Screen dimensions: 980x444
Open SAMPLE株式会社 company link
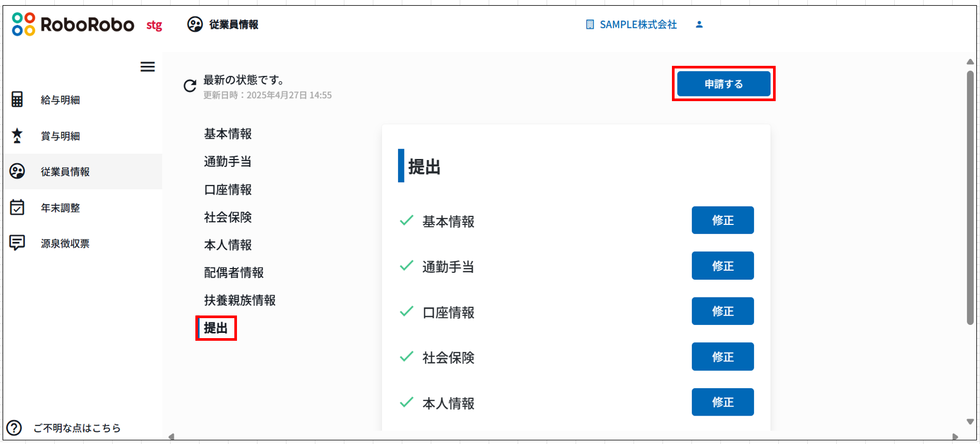coord(631,25)
